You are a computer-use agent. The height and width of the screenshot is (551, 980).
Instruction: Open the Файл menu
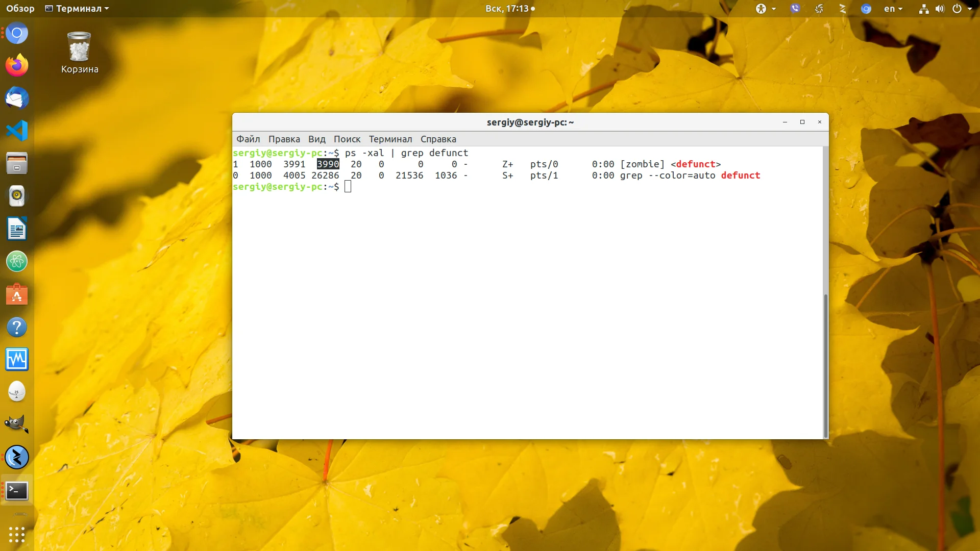pyautogui.click(x=248, y=139)
